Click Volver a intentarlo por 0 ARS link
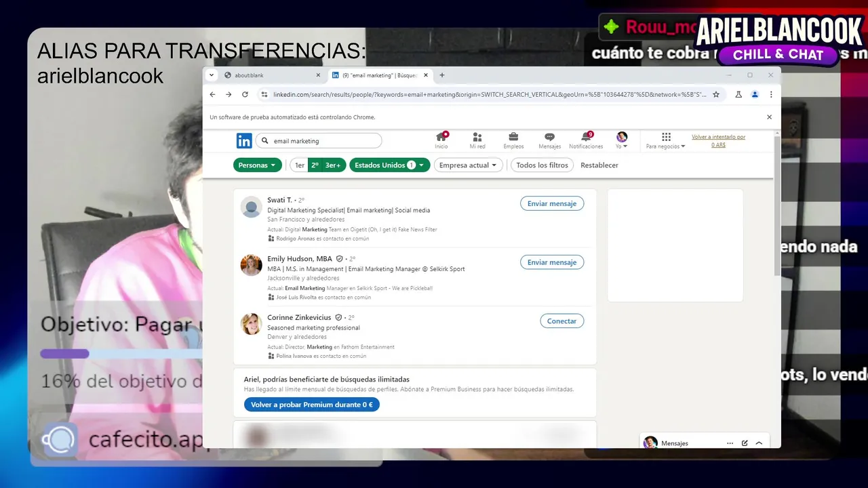Viewport: 868px width, 488px height. tap(718, 141)
